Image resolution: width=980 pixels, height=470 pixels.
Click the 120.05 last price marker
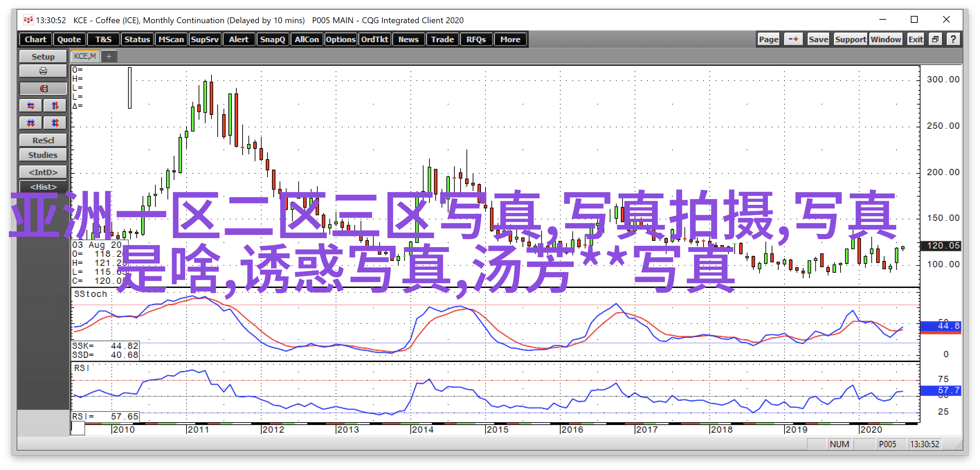941,245
